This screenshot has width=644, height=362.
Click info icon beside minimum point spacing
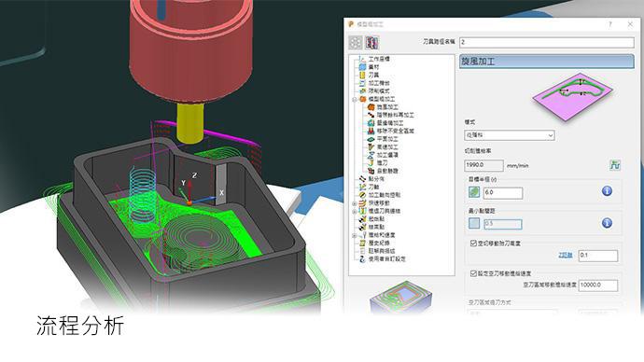[x=607, y=223]
